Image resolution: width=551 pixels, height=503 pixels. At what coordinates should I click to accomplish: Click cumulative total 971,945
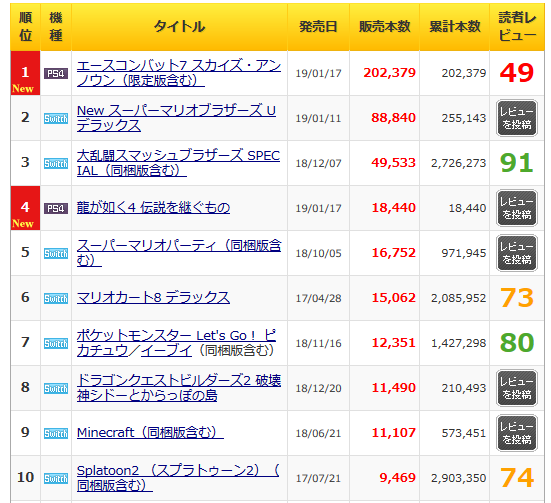464,253
